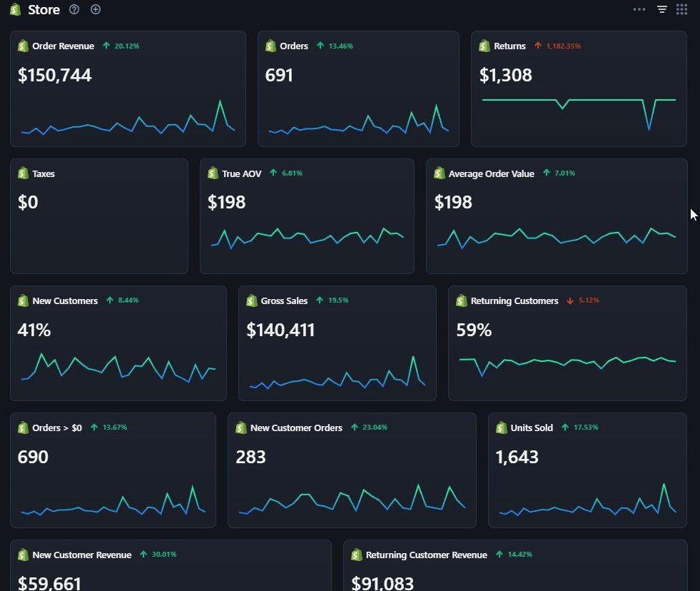This screenshot has height=591, width=700.
Task: Click the Shopify icon on Taxes card
Action: (23, 173)
